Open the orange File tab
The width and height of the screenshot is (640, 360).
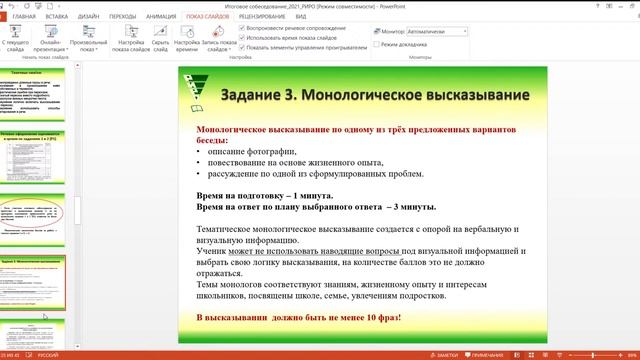tap(3, 17)
